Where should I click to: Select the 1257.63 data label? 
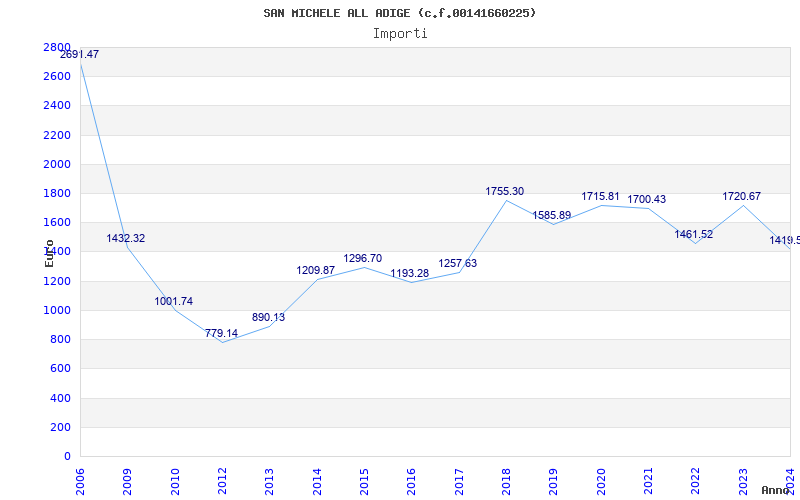tap(458, 263)
